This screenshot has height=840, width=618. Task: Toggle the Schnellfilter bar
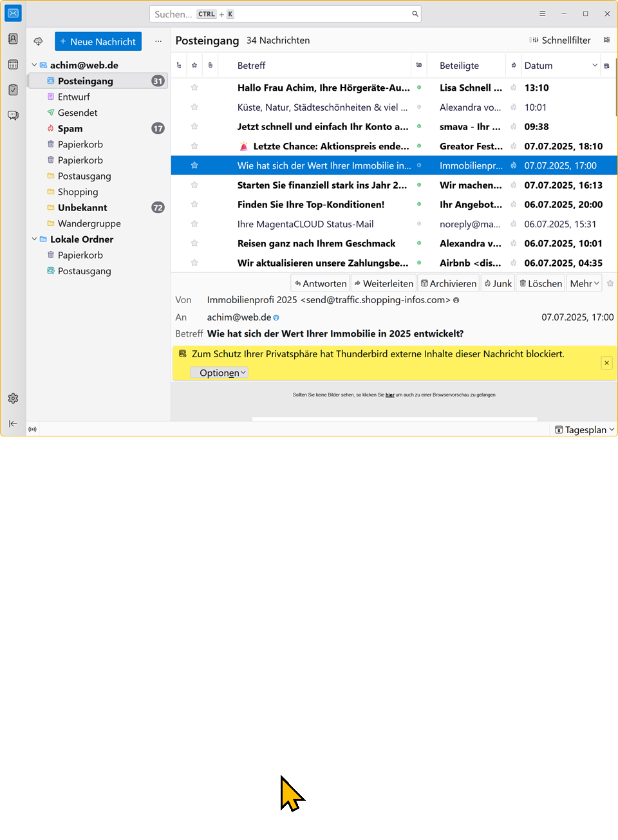click(560, 40)
